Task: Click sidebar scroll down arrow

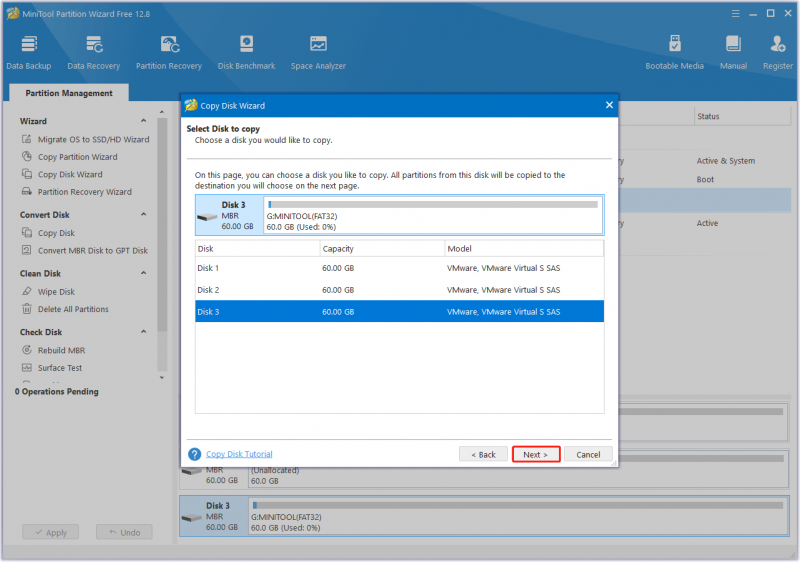Action: point(162,378)
